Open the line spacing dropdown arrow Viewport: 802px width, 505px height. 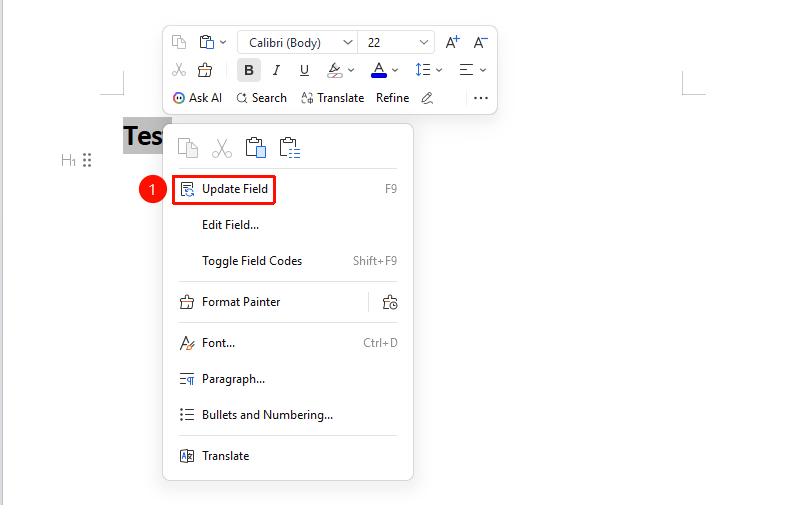click(439, 70)
